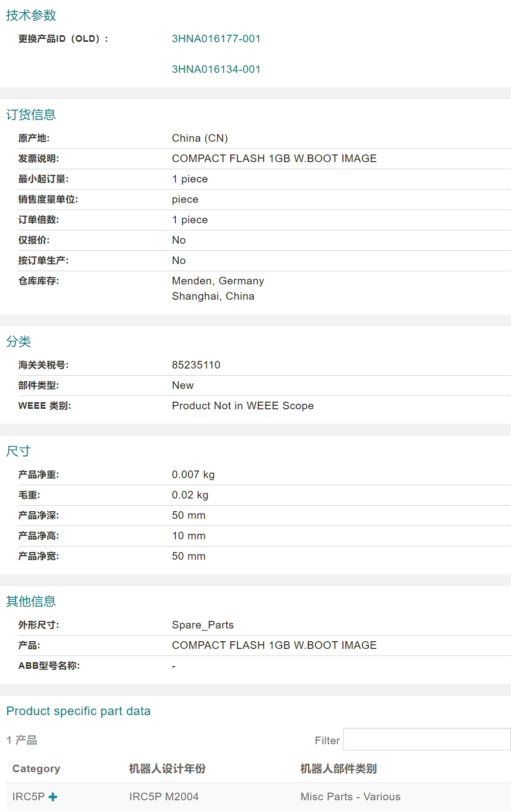Click the China (CN) origin value

pos(200,138)
